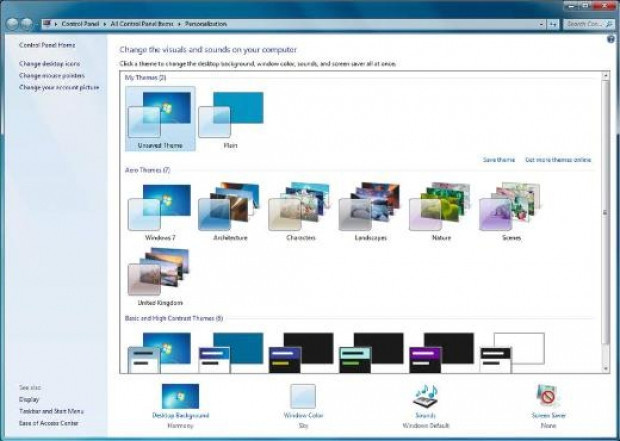Viewport: 620px width, 441px height.
Task: Open Control Panel Home
Action: point(47,45)
